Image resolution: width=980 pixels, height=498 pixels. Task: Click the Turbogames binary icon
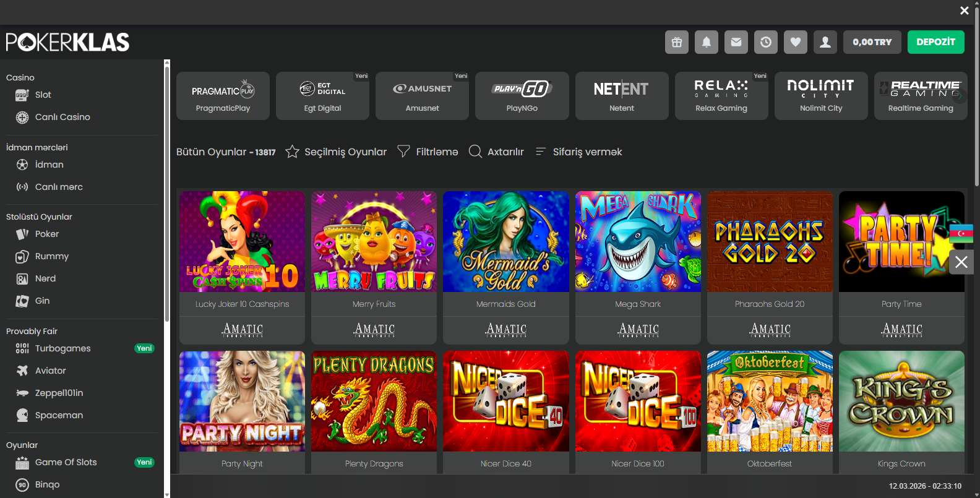click(22, 348)
